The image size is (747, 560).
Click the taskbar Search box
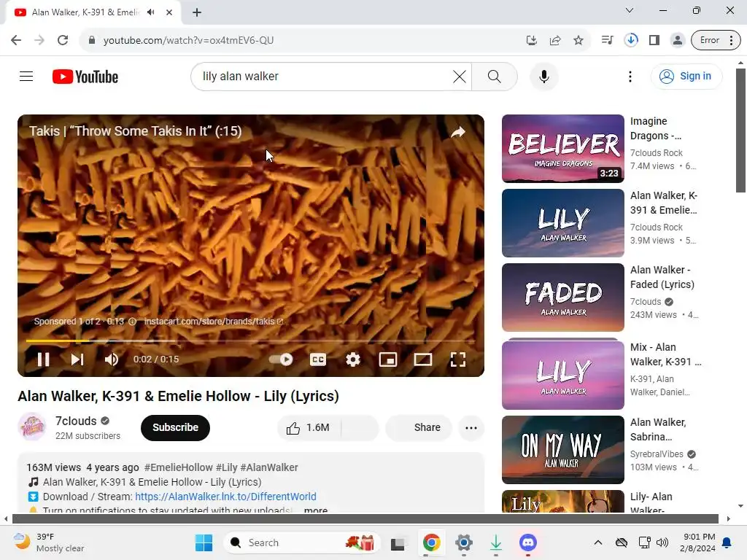click(x=301, y=542)
